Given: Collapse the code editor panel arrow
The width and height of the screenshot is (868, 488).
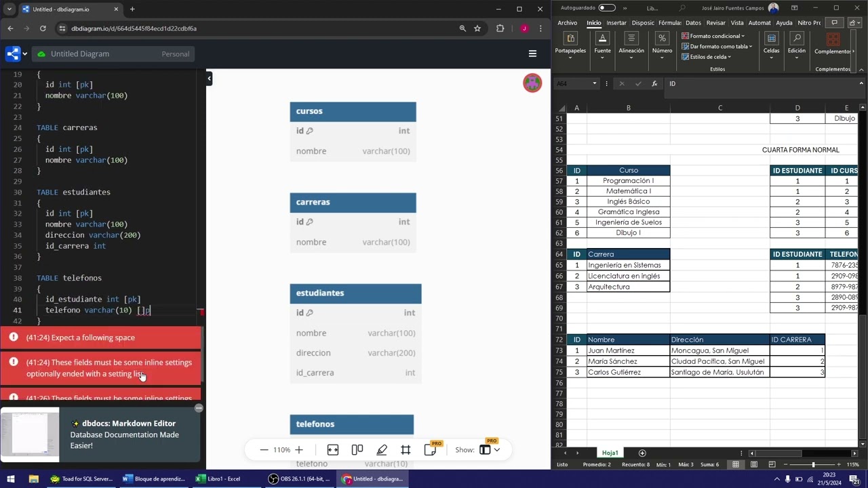Looking at the screenshot, I should [210, 79].
